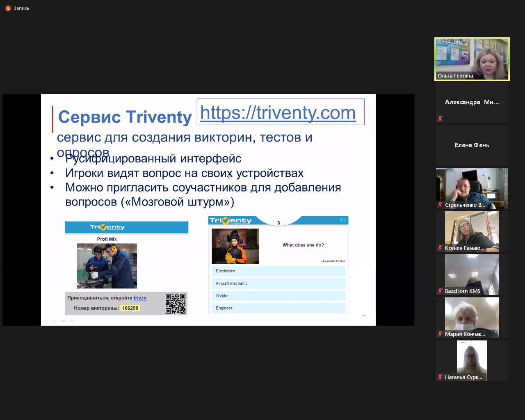The image size is (525, 420).
Task: Open the triv.in link on the slide
Action: pos(140,298)
